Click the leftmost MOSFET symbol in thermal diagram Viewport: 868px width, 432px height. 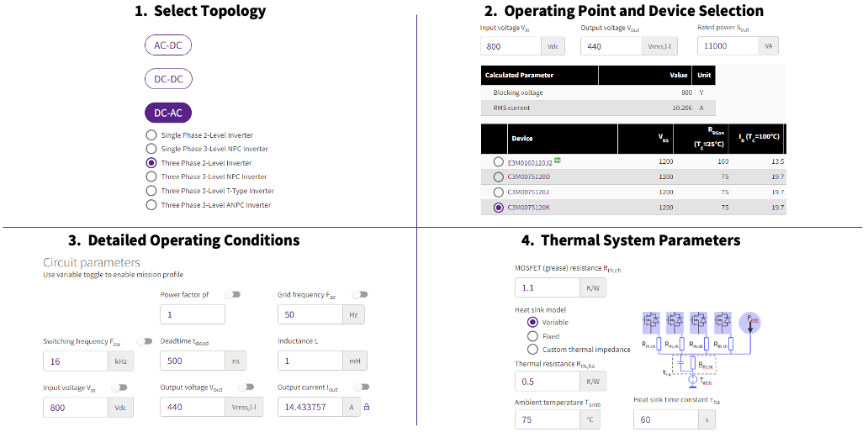(x=652, y=322)
